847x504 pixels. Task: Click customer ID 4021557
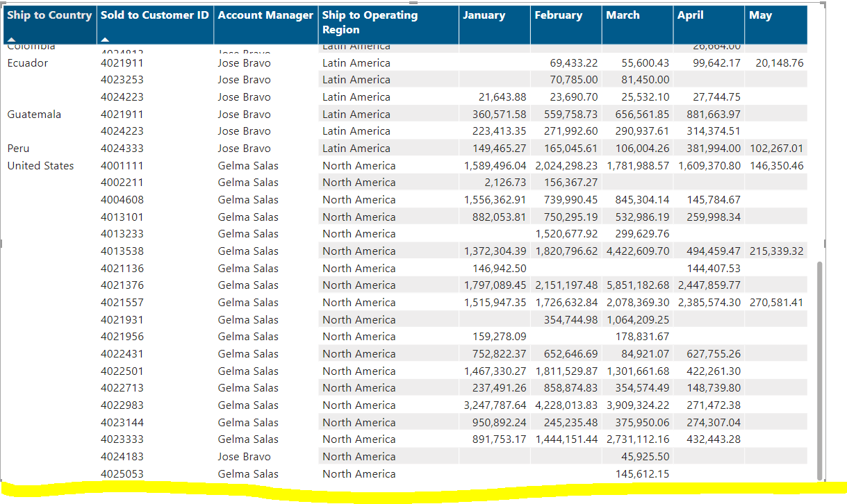point(122,303)
